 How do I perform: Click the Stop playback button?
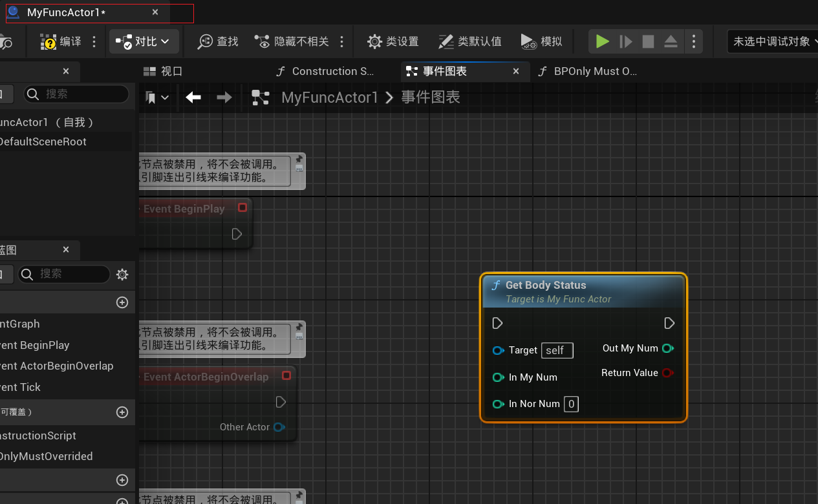coord(648,42)
